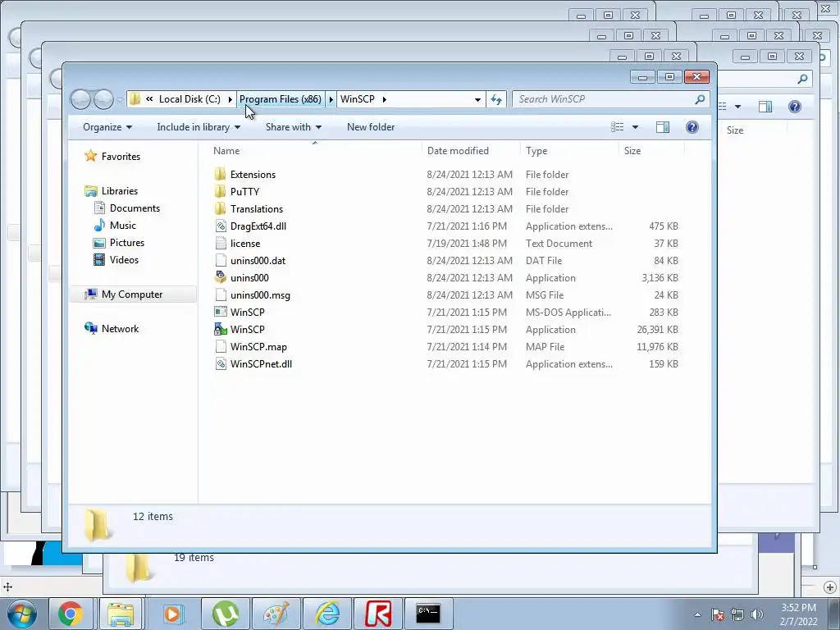Screen dimensions: 840x630
Task: Click the volume speaker tray icon
Action: click(757, 614)
